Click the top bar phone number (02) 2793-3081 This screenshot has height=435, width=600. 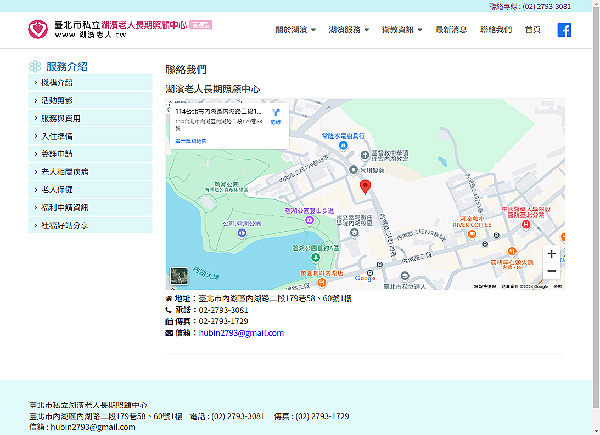(546, 6)
